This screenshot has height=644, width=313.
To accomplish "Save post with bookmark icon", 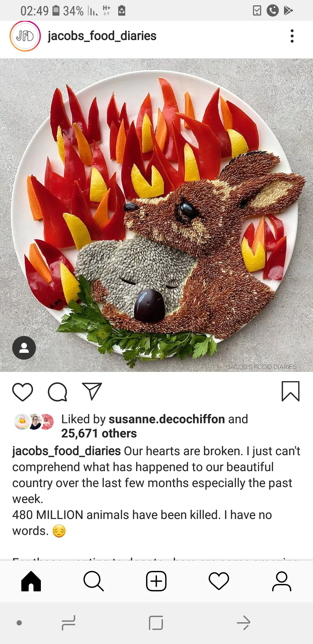I will [290, 391].
